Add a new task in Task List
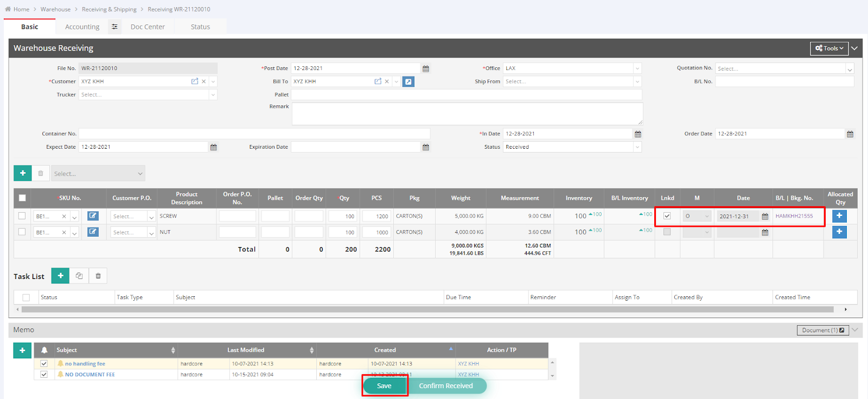The image size is (868, 399). (60, 276)
